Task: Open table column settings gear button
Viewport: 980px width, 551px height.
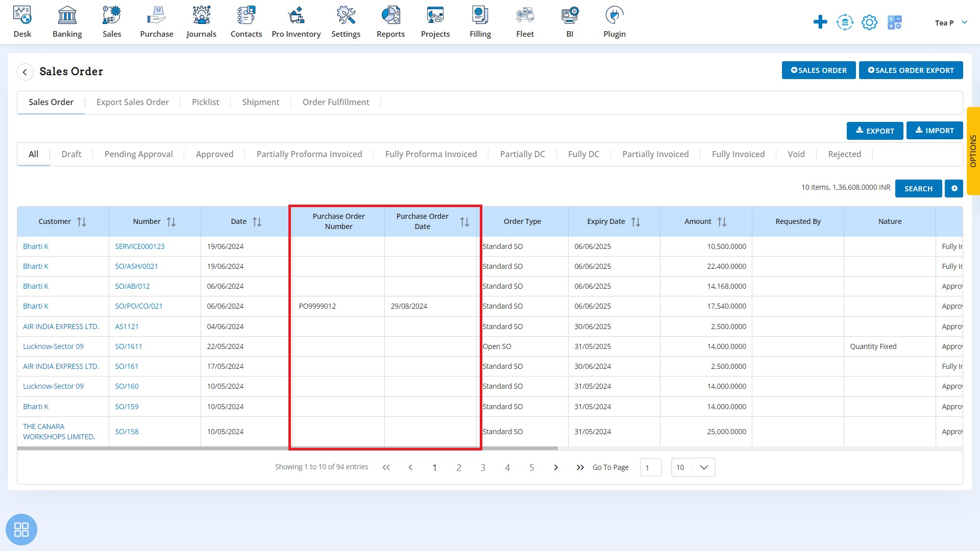Action: click(954, 188)
